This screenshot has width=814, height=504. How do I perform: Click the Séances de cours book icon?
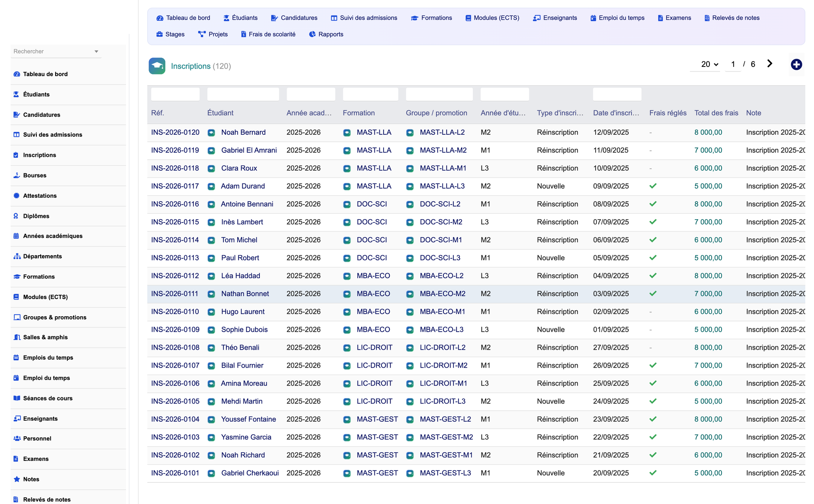pos(17,398)
